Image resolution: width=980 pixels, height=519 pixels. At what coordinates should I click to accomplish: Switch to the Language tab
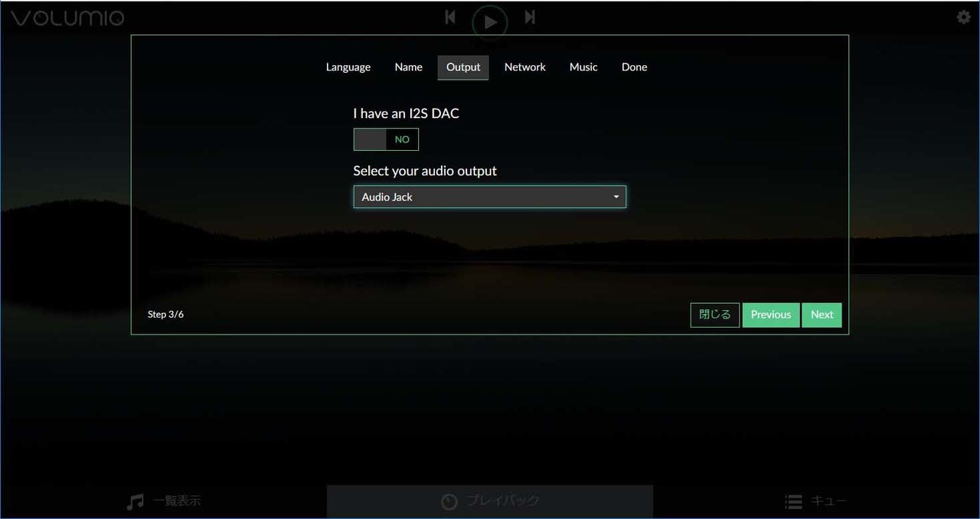[x=348, y=67]
